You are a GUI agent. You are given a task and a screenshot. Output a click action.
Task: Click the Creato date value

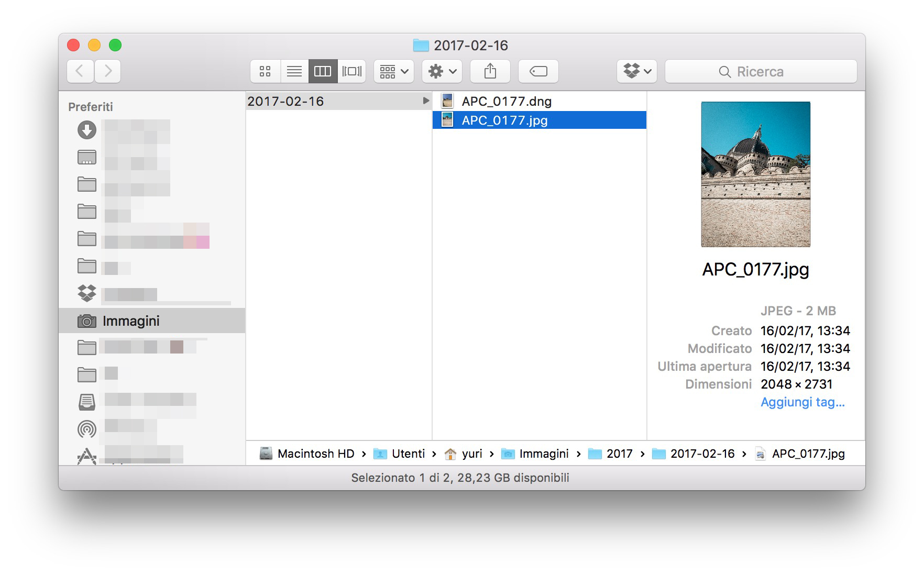click(806, 331)
